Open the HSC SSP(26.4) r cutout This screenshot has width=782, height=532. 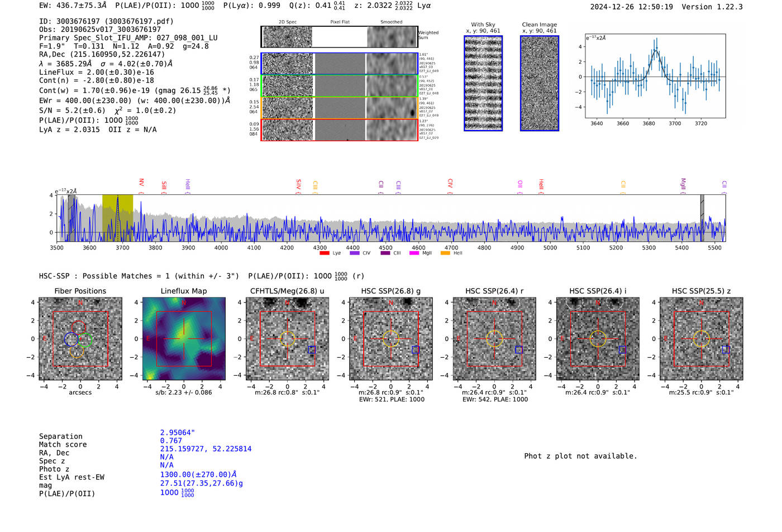point(494,338)
